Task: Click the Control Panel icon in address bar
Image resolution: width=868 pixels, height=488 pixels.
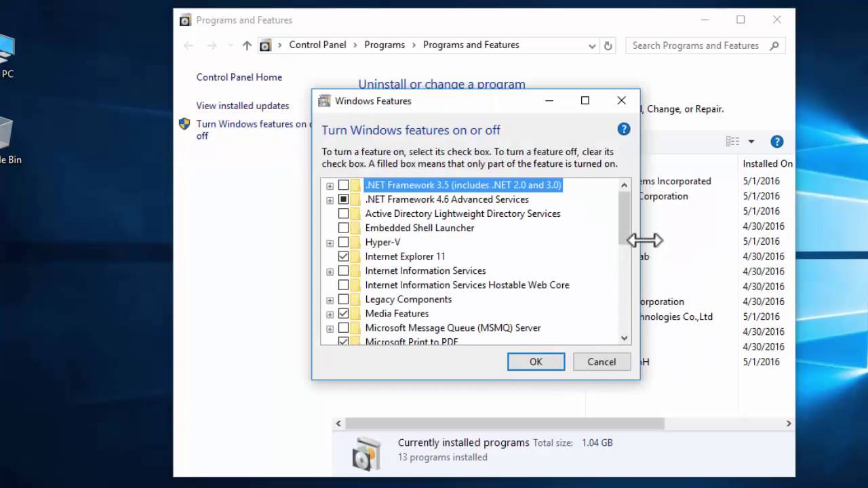Action: click(x=265, y=45)
